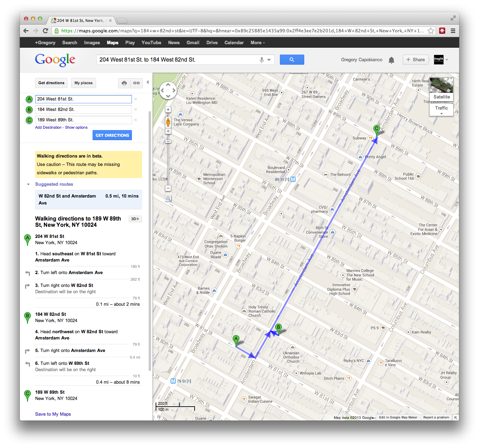Reload the page with the refresh icon
Viewport: 479px width, 448px height.
point(45,31)
